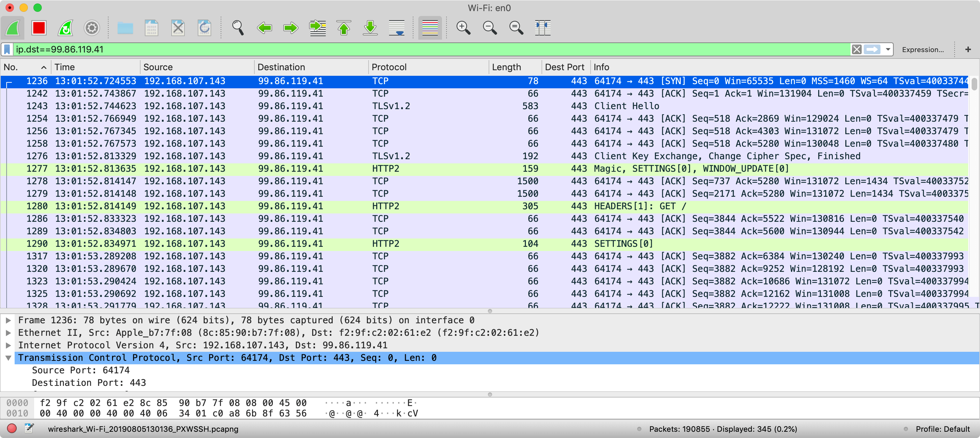Start capturing with the shark fin icon
The image size is (980, 438).
click(13, 28)
